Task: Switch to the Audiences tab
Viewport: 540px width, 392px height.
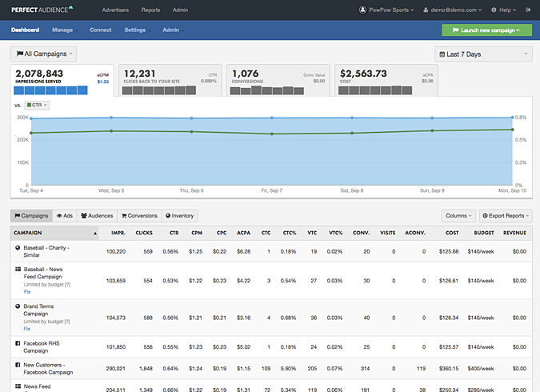Action: pos(97,216)
